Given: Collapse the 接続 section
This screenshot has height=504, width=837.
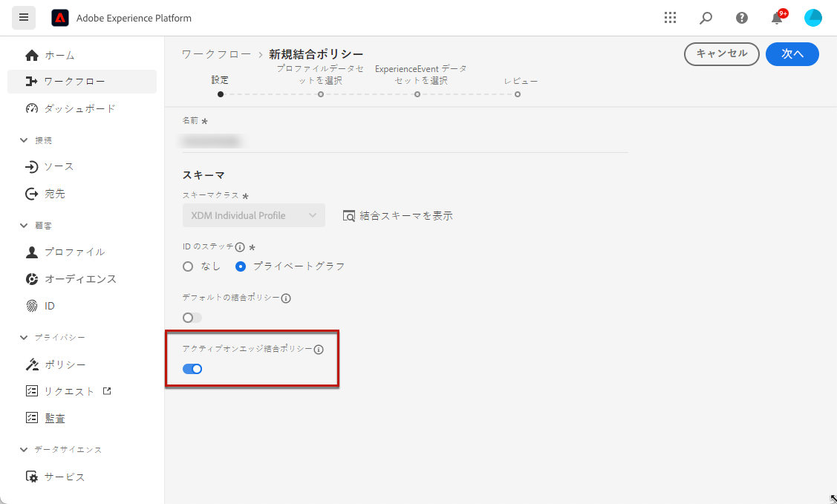Looking at the screenshot, I should (24, 140).
